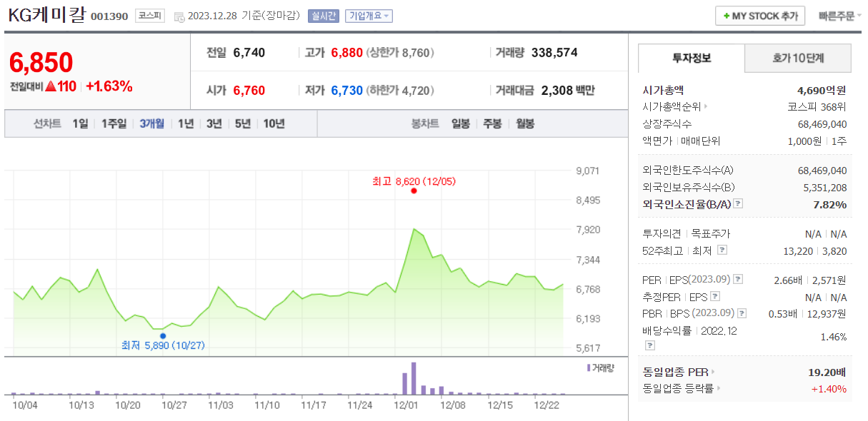Click the 저가 value 6,730

(347, 91)
